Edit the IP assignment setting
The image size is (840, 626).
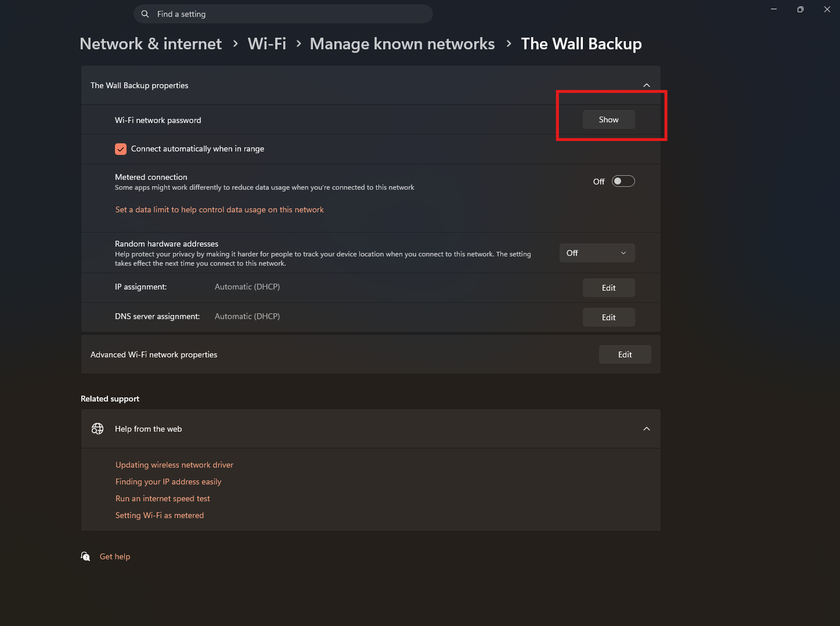point(609,288)
